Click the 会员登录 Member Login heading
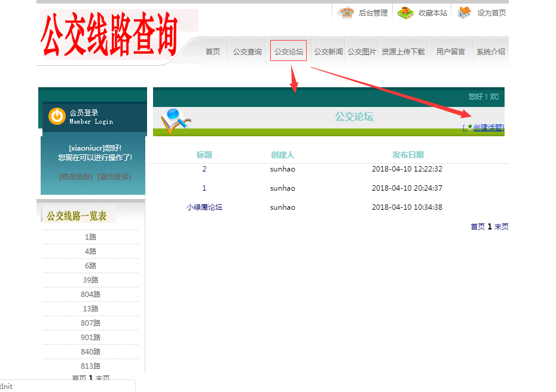The width and height of the screenshot is (556, 392). 91,117
